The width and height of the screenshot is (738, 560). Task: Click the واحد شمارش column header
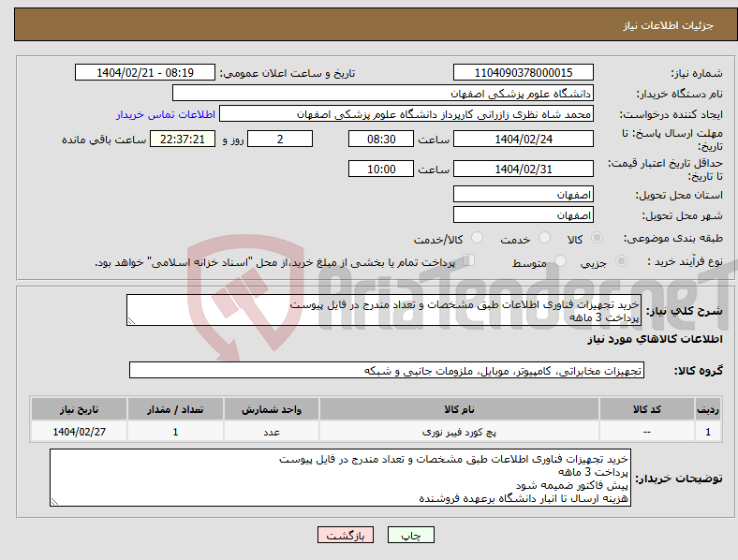[272, 409]
